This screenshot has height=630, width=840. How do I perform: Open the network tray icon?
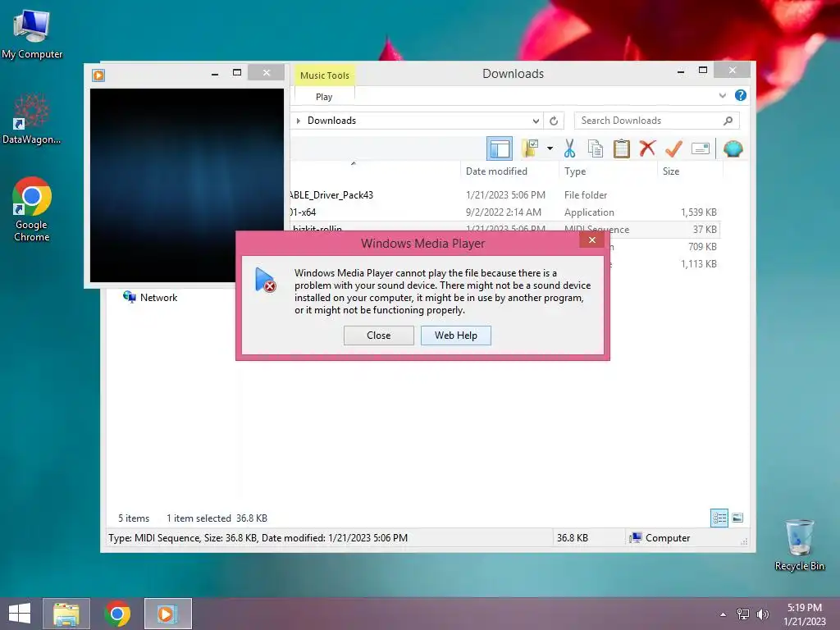(x=743, y=614)
